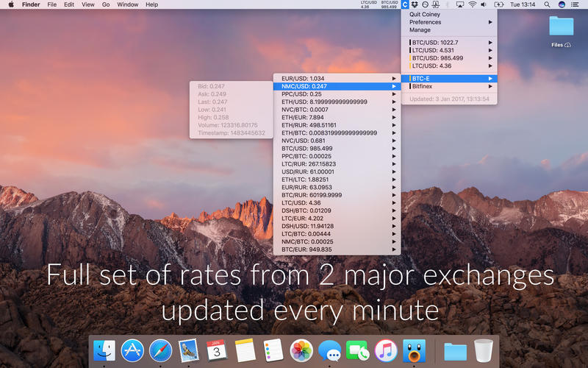Select the EUR/RUR: 63.0953 row
Screen dimensions: 588x368
337,188
